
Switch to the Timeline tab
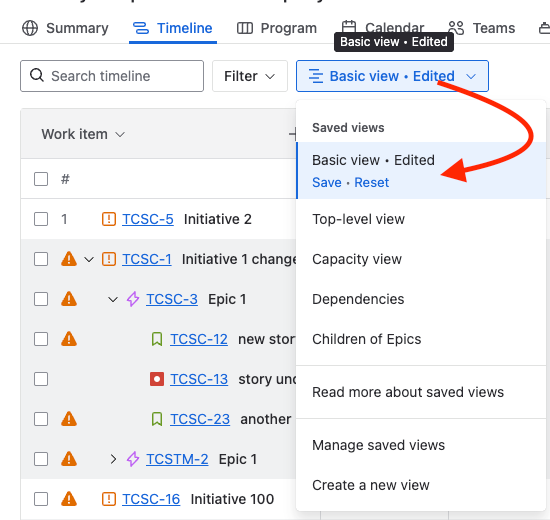(173, 28)
